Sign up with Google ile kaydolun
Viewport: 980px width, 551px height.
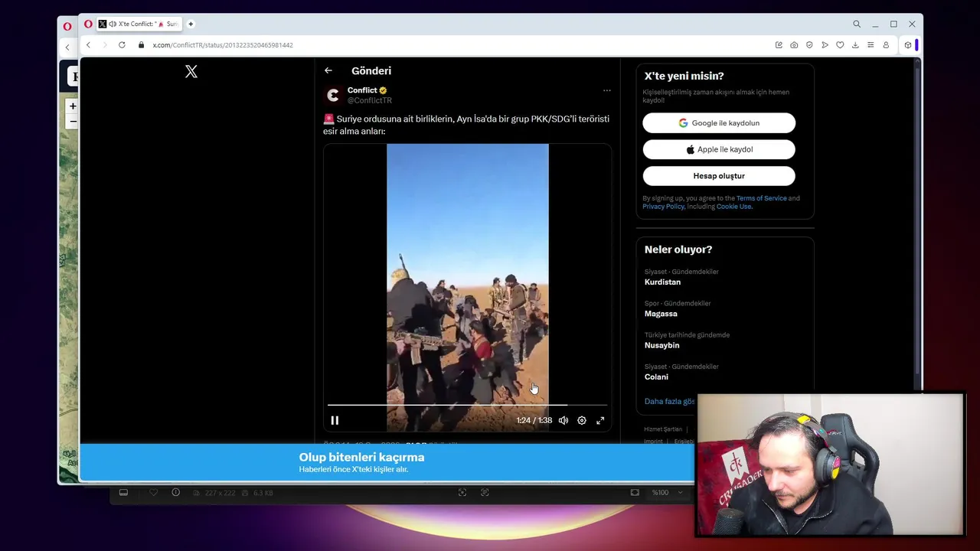(x=719, y=123)
